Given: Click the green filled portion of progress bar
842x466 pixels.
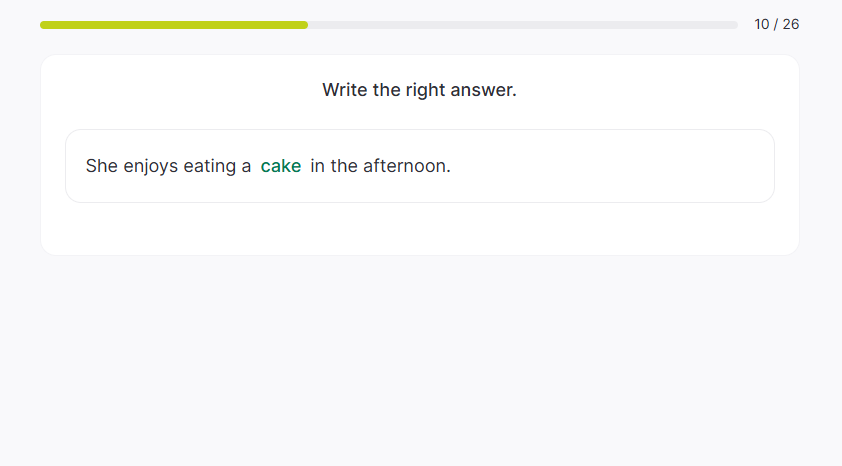Looking at the screenshot, I should click(x=174, y=25).
